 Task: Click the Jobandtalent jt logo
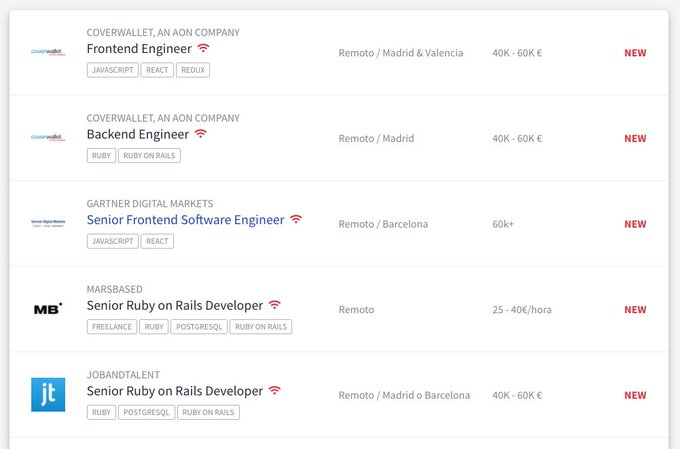[x=48, y=394]
